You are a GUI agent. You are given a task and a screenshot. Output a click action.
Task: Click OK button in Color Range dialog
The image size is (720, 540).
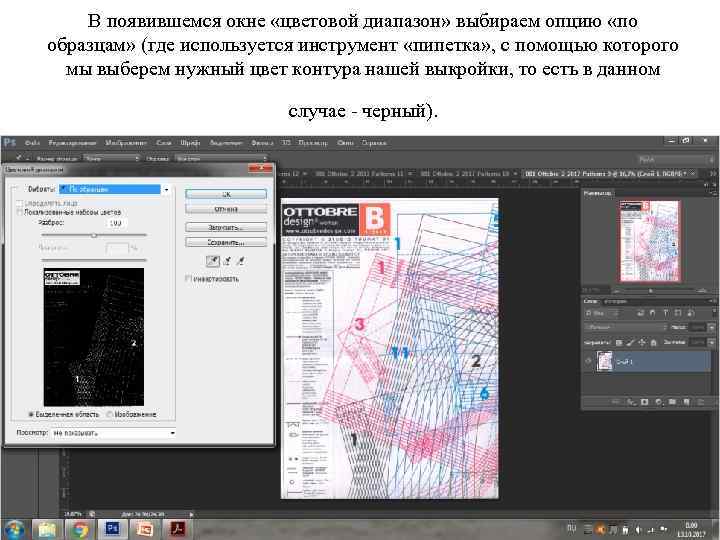point(226,194)
